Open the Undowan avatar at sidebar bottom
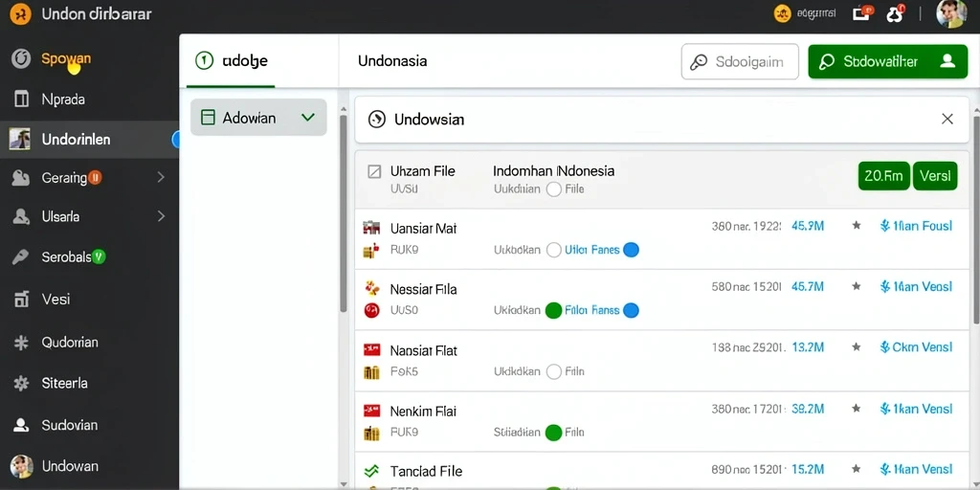 click(21, 466)
